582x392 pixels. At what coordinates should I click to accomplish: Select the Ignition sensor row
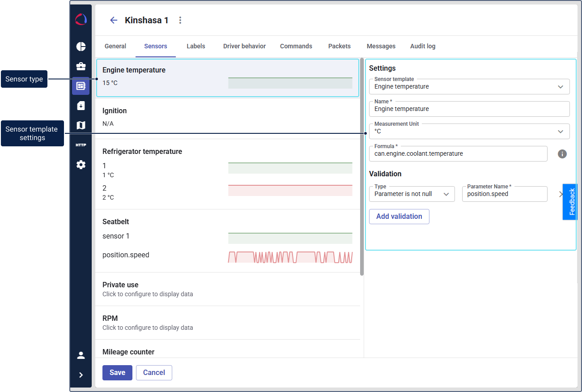[x=228, y=119]
